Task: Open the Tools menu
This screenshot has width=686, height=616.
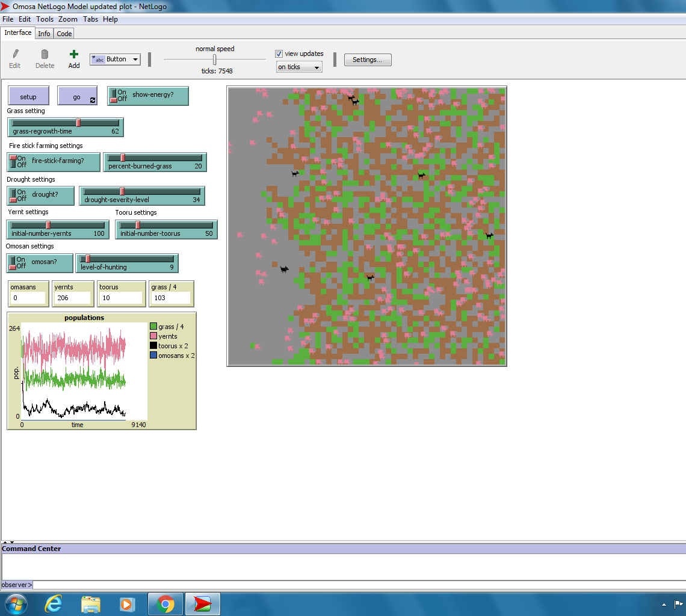Action: [45, 19]
